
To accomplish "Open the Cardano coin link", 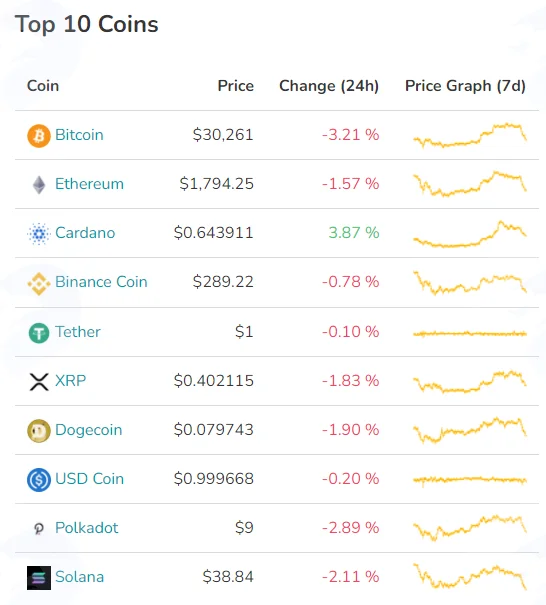I will [x=85, y=233].
